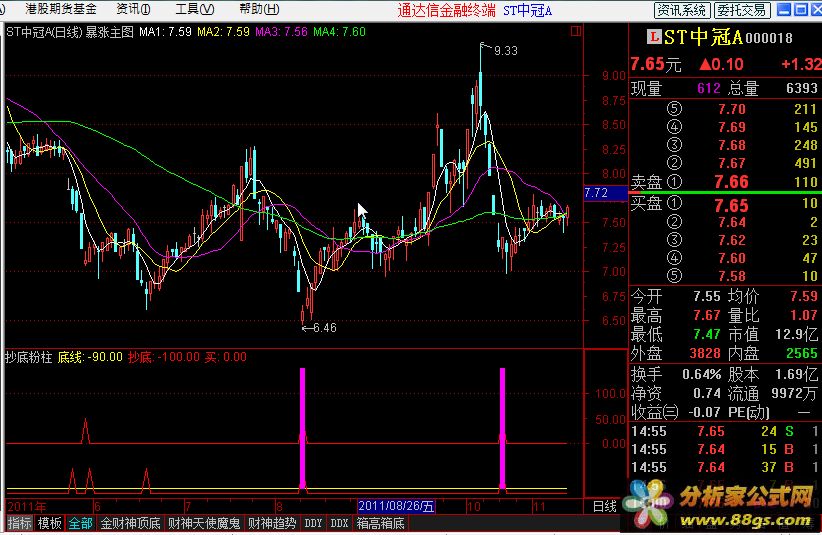Click the chart title ST中冠A(日线) 暴涨主图

point(70,32)
